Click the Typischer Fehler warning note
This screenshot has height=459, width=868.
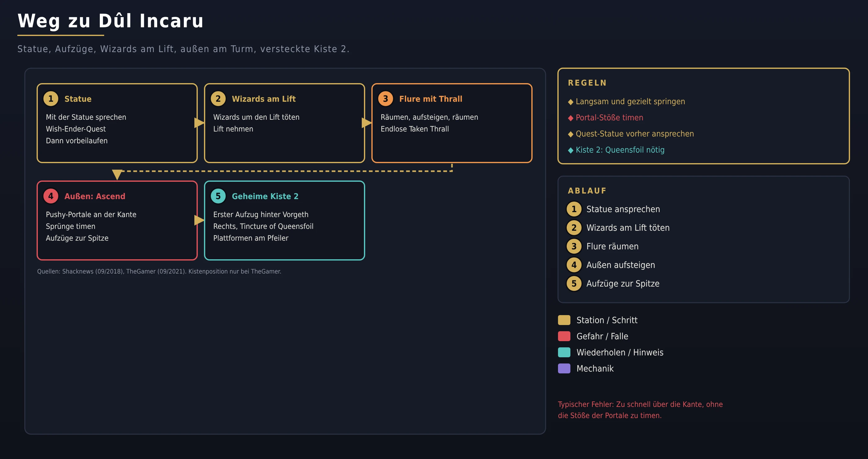[640, 410]
